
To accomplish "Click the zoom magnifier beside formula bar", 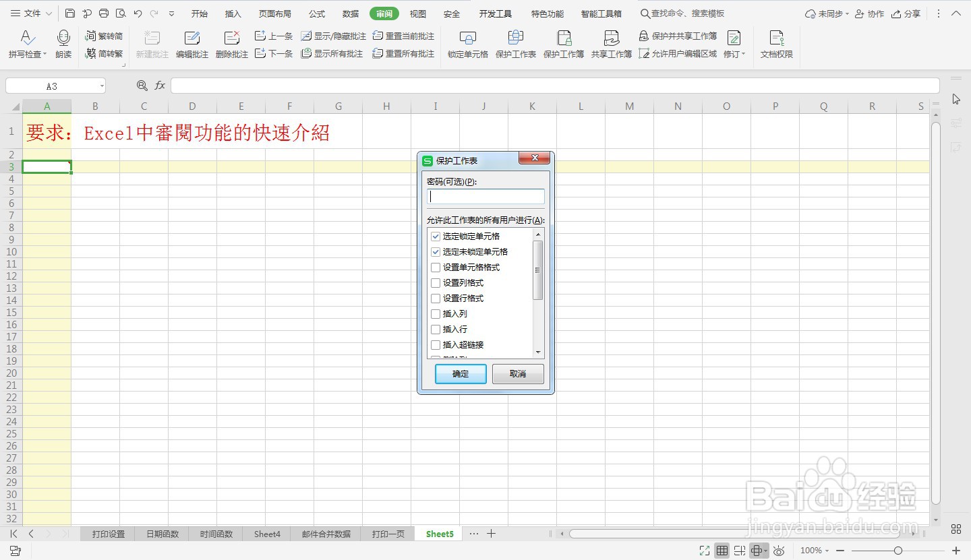I will [x=142, y=86].
